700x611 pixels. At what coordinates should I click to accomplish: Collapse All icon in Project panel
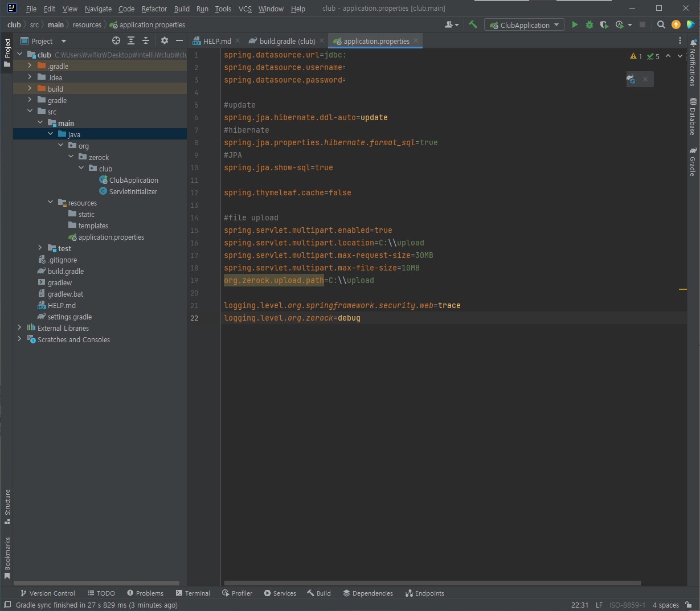click(146, 40)
